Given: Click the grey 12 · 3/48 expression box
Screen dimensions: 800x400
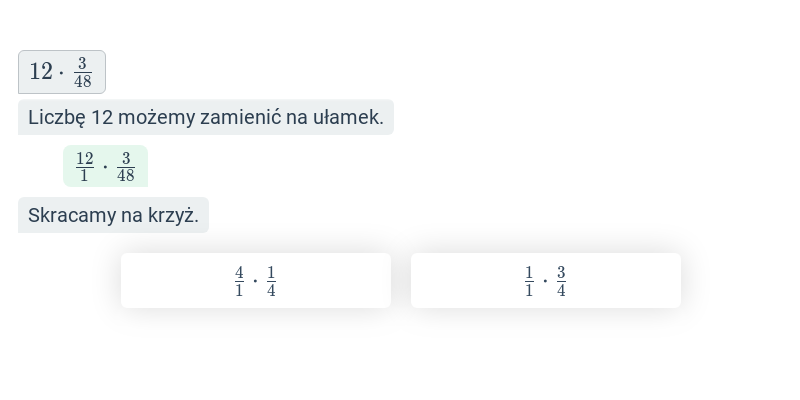Looking at the screenshot, I should tap(62, 72).
